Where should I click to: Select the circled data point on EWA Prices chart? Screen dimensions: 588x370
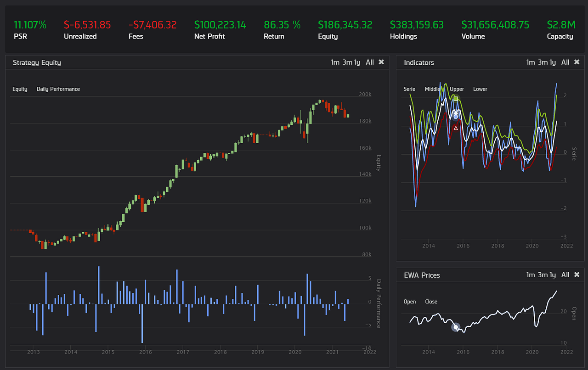coord(455,327)
